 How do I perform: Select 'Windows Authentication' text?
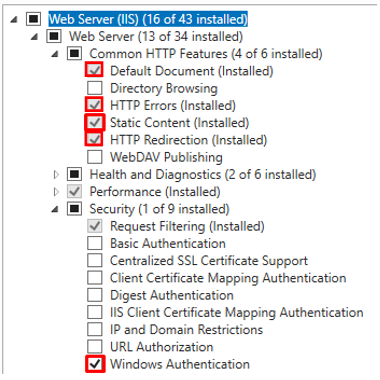(x=180, y=364)
